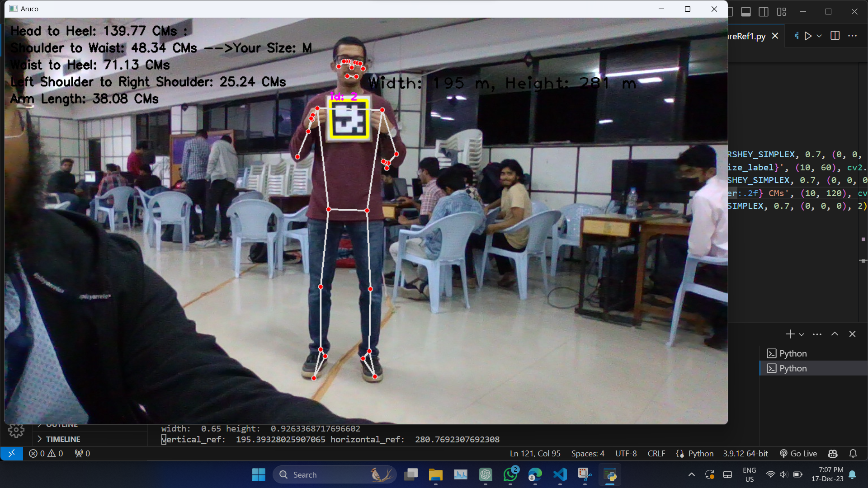Open the remote window indicator
The image size is (868, 488).
coord(11,453)
